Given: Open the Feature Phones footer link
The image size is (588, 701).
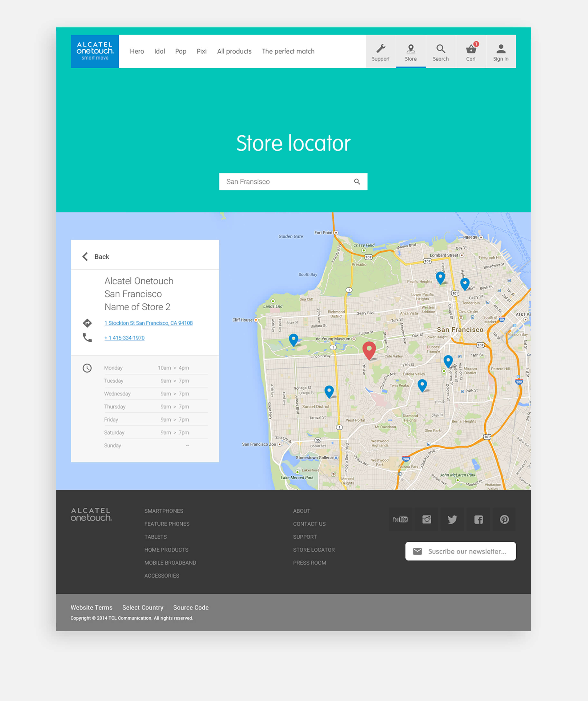Looking at the screenshot, I should pos(167,524).
